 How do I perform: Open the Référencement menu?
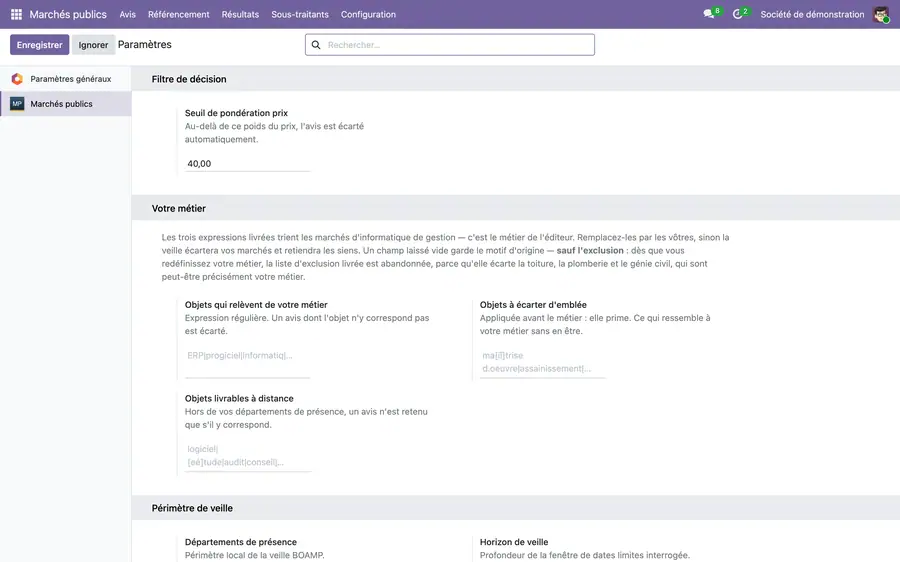[179, 14]
